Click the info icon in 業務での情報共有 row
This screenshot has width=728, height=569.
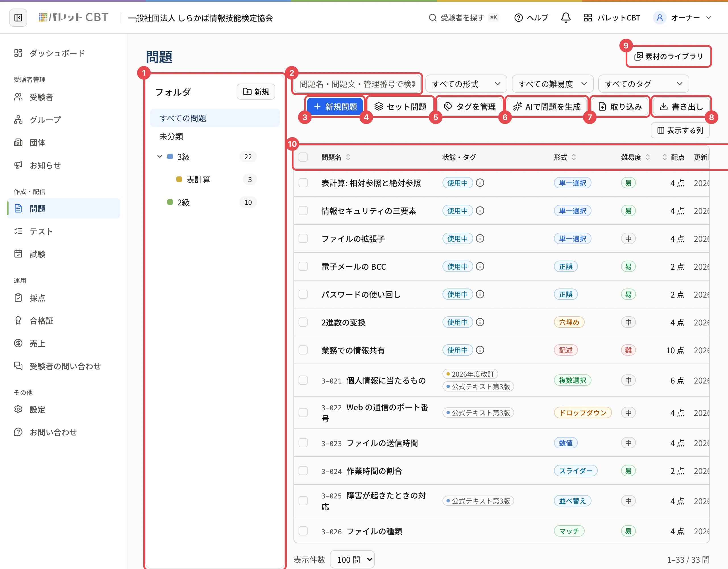coord(480,350)
